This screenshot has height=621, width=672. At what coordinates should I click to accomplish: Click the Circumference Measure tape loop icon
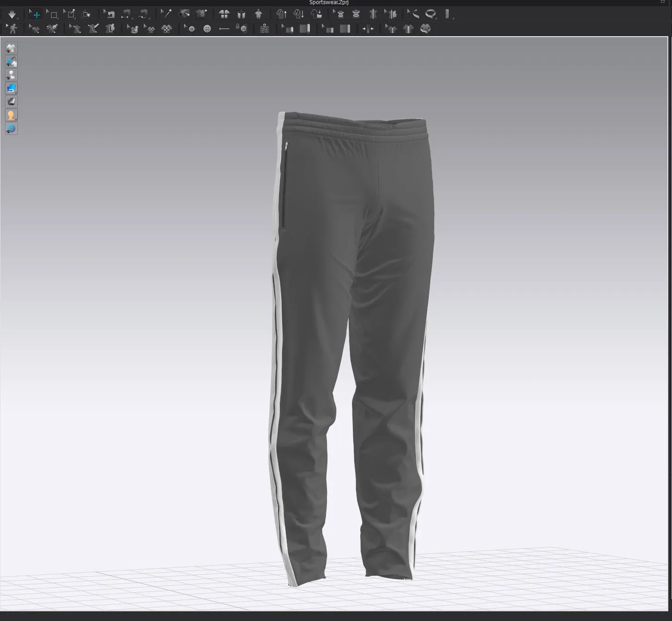point(431,14)
